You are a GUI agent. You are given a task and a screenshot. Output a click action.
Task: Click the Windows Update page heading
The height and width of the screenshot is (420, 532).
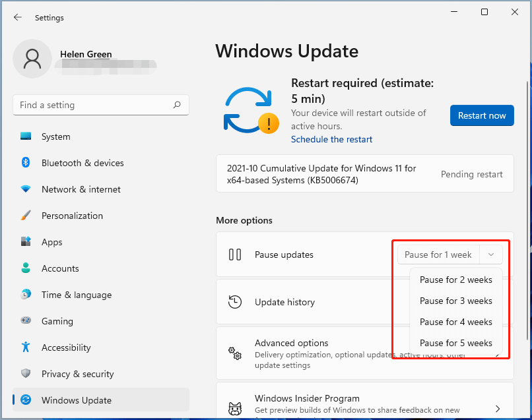[286, 51]
